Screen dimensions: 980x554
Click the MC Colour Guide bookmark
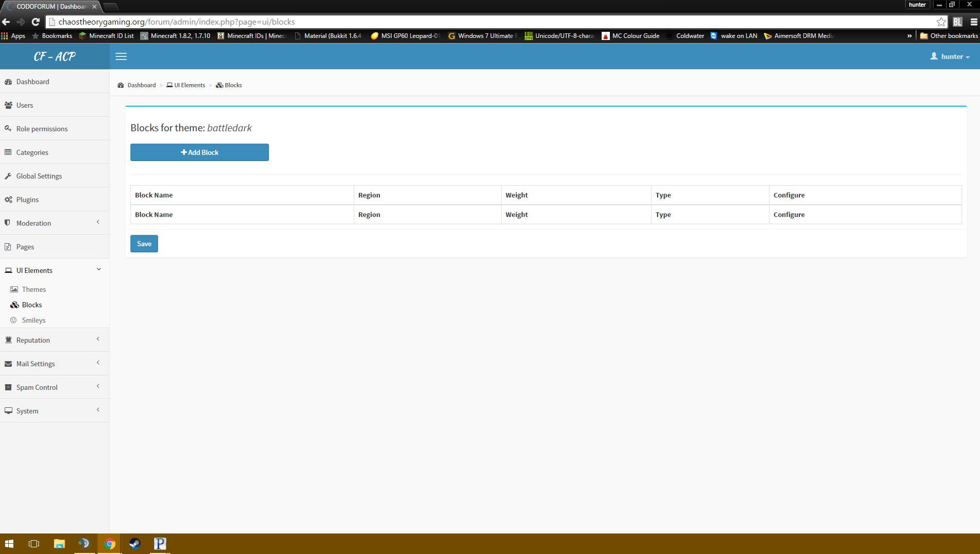[x=631, y=36]
